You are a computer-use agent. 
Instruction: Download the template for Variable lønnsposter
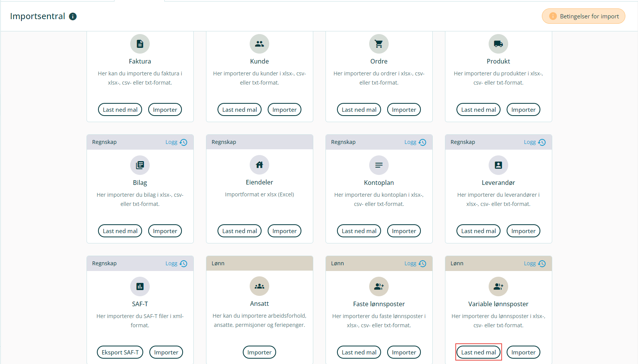478,352
